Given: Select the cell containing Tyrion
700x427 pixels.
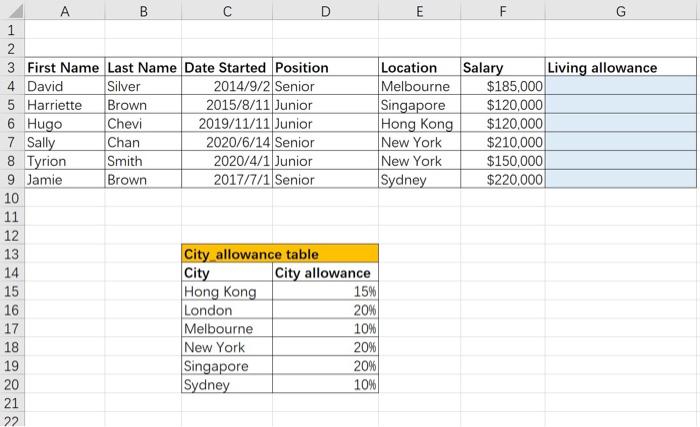Looking at the screenshot, I should click(x=65, y=161).
